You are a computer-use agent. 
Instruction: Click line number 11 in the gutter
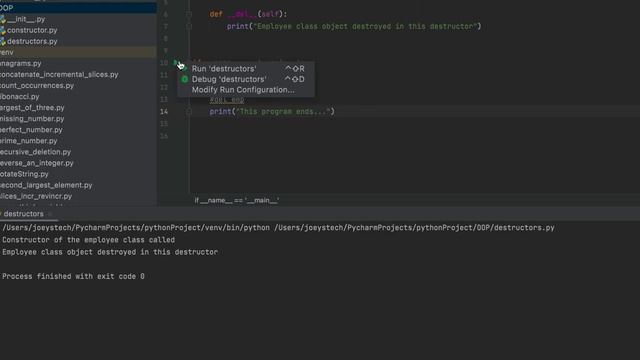tap(164, 75)
